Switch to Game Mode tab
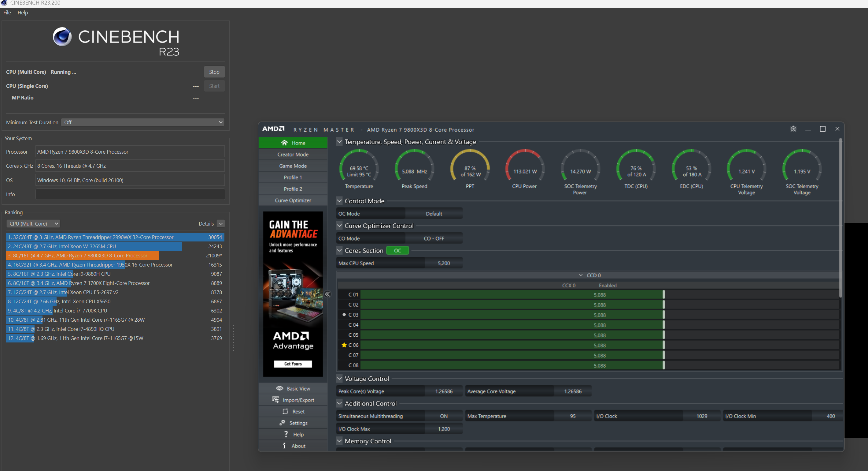The width and height of the screenshot is (868, 471). [x=293, y=166]
